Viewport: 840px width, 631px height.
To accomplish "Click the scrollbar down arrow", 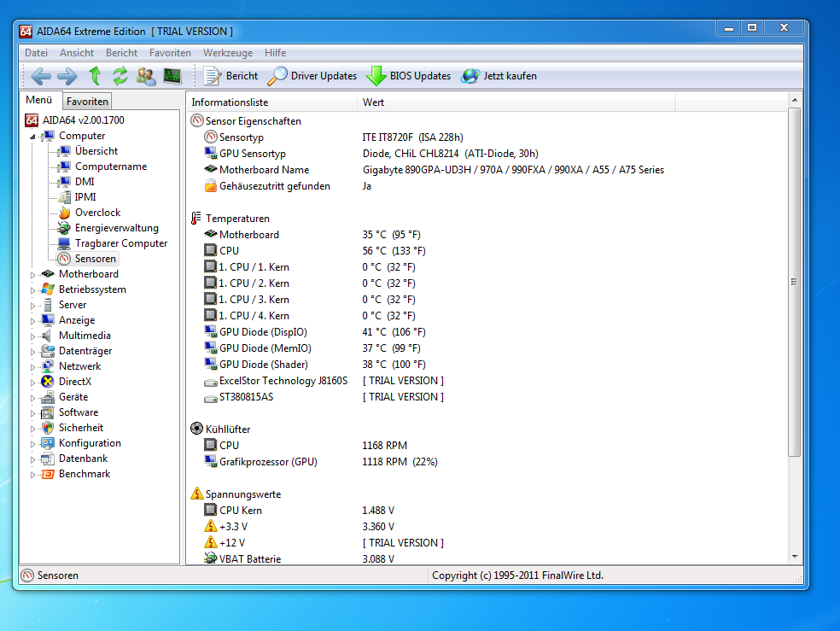I will tap(795, 557).
